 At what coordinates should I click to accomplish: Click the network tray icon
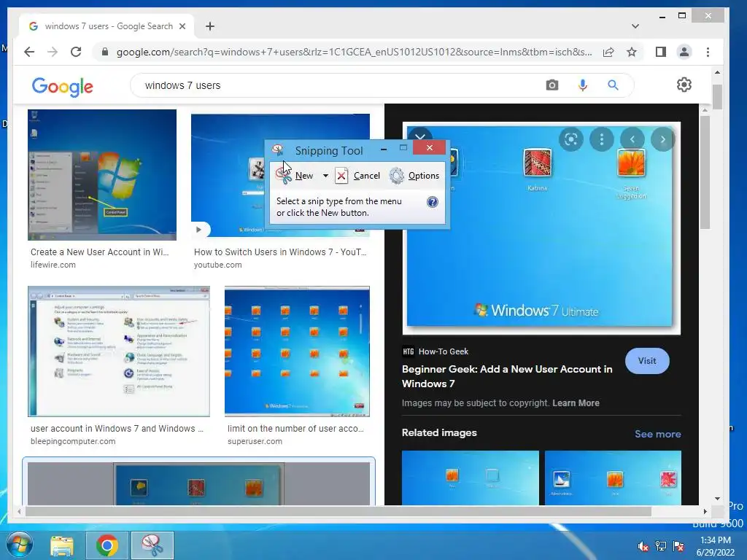661,546
